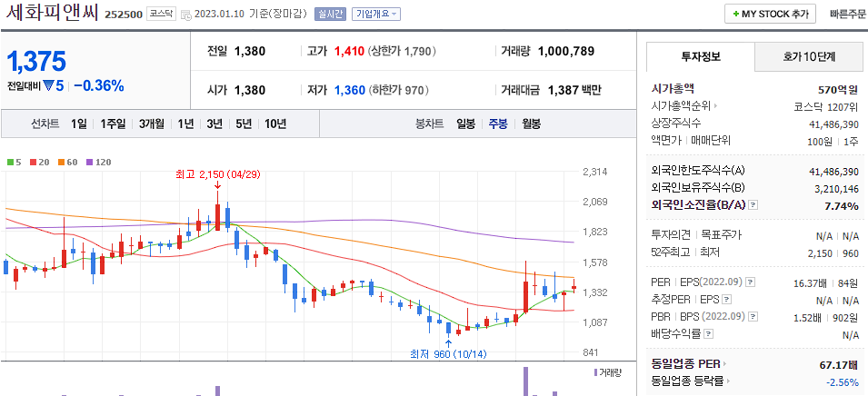Click the MY STOCK 추가 button
This screenshot has width=868, height=396.
[x=770, y=15]
